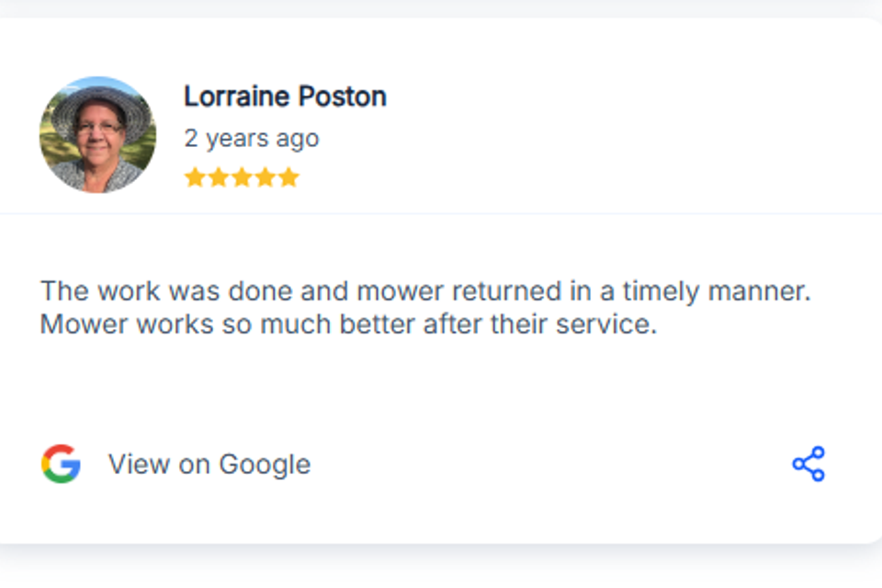Click the second star of the rating
882x588 pixels.
click(x=219, y=176)
